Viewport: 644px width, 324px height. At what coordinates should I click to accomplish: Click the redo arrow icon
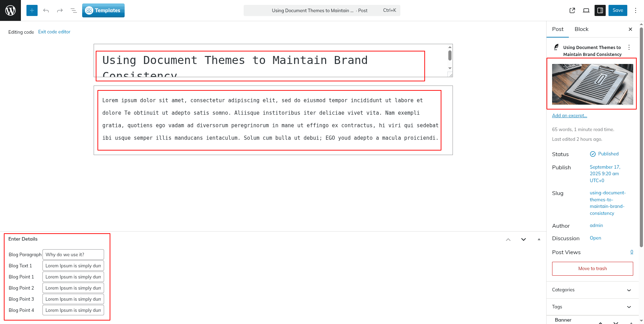coord(60,10)
